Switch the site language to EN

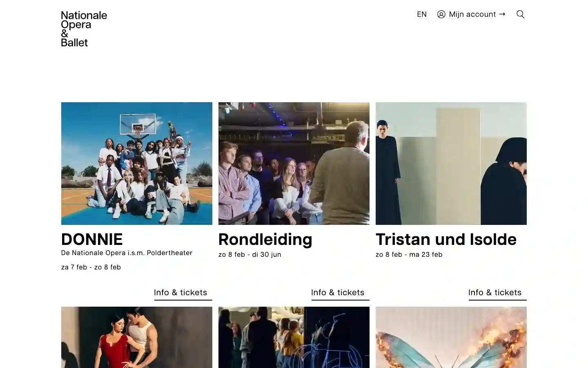[x=421, y=14]
